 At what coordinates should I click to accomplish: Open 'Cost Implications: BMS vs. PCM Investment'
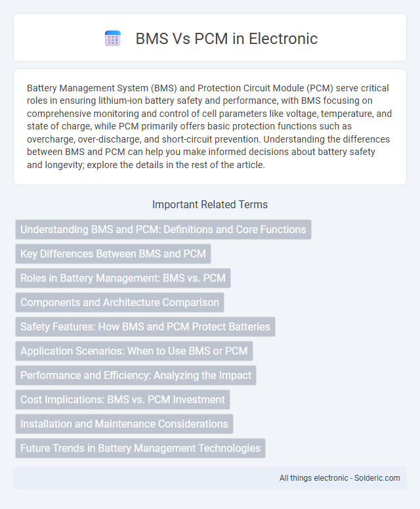123,399
